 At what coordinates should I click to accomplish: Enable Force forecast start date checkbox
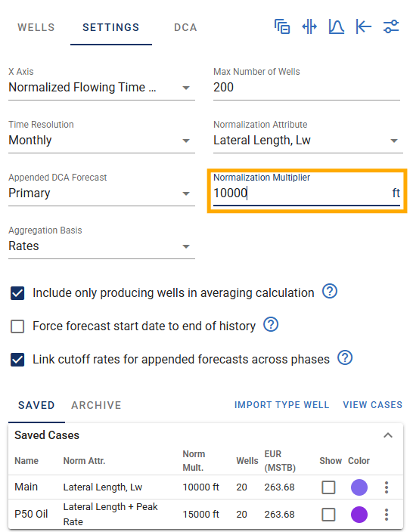(x=17, y=326)
